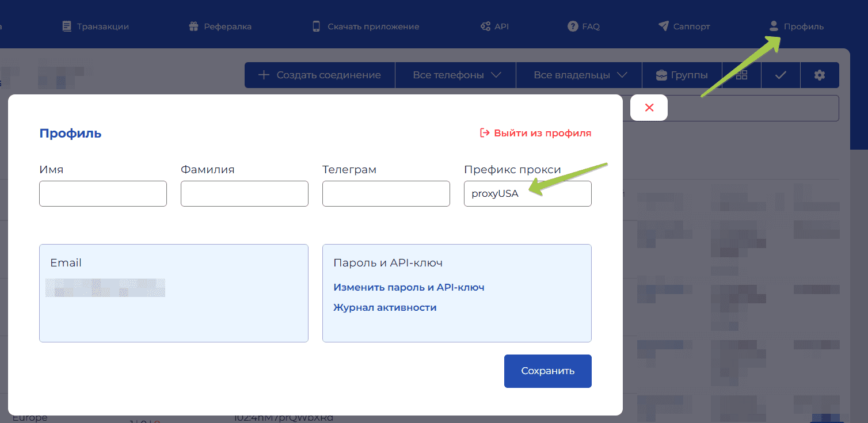Focus the Фамилия input field
The image size is (868, 423).
[x=245, y=193]
